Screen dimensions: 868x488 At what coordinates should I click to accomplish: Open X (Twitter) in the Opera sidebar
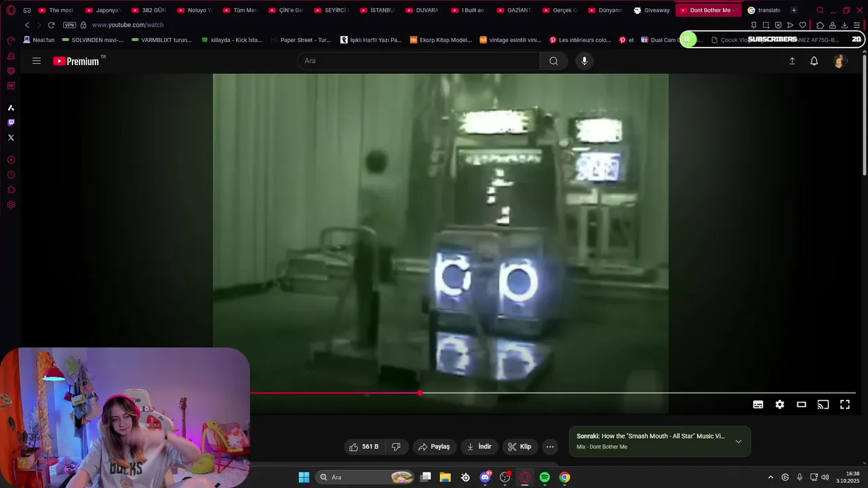tap(11, 138)
